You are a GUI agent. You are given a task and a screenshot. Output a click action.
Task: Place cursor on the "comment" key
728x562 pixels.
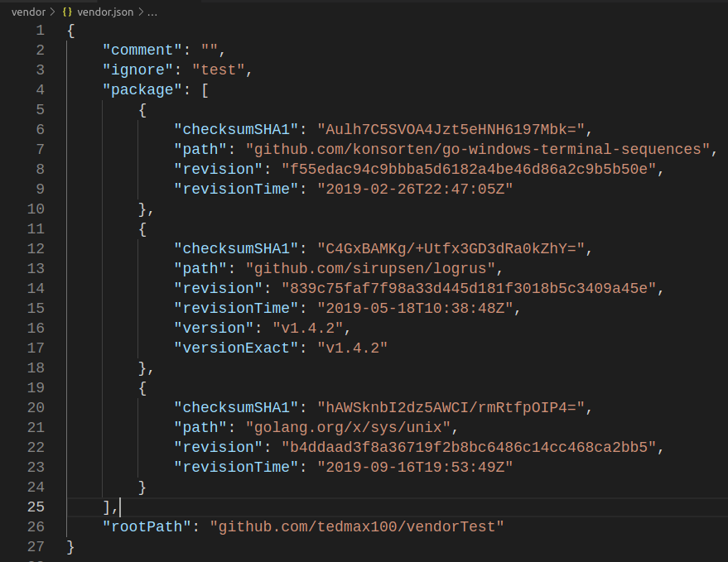click(x=142, y=50)
